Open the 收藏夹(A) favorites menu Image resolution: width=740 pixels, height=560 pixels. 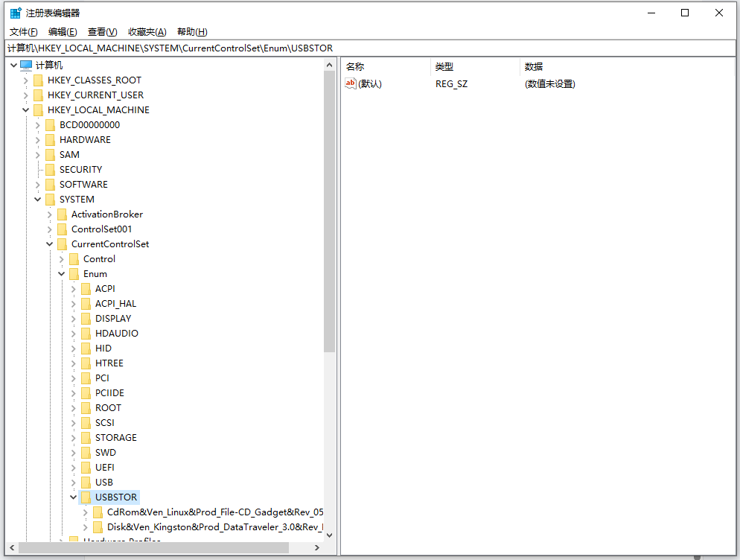coord(147,32)
